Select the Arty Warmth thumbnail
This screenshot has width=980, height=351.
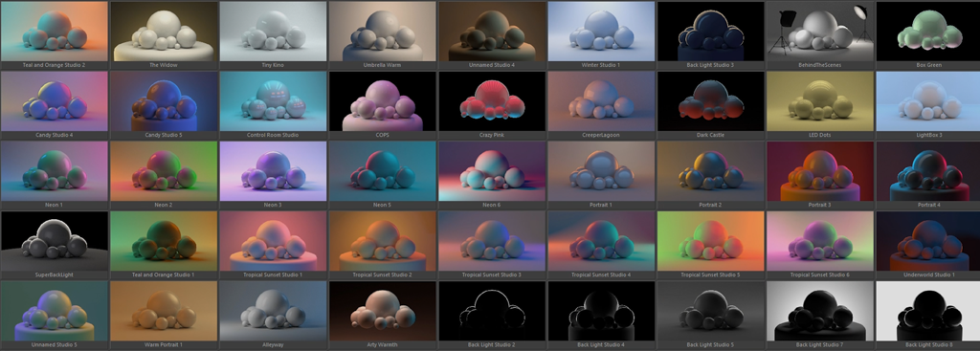[x=383, y=311]
